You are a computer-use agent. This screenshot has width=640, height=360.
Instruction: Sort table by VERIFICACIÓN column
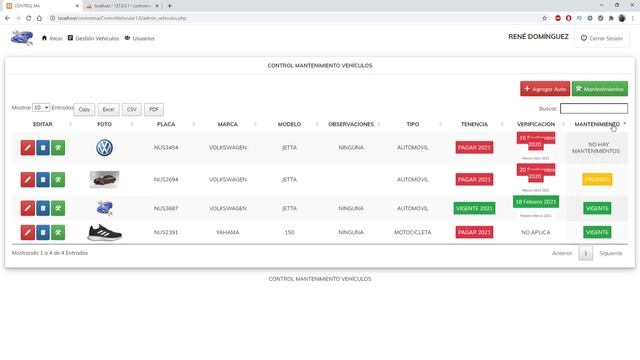pyautogui.click(x=536, y=124)
